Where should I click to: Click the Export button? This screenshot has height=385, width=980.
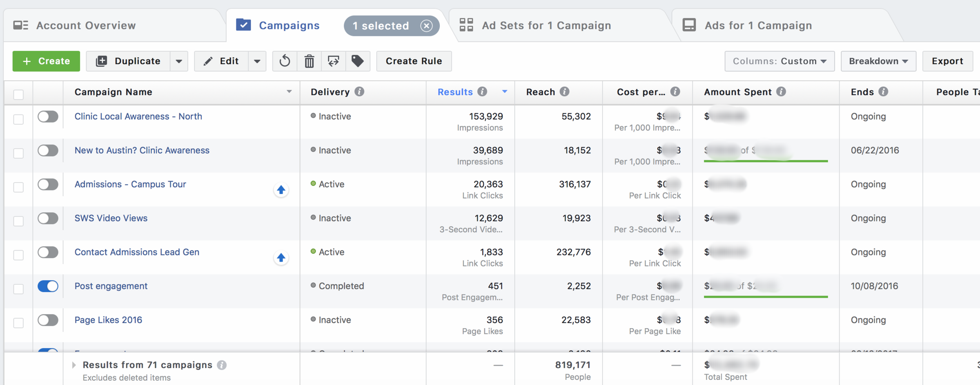click(947, 61)
